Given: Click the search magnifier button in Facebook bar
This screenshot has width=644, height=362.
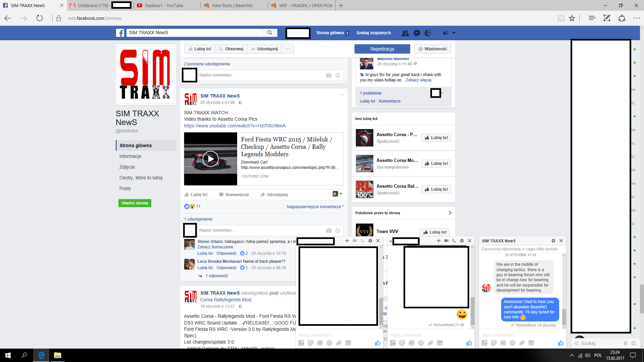Looking at the screenshot, I should (270, 33).
